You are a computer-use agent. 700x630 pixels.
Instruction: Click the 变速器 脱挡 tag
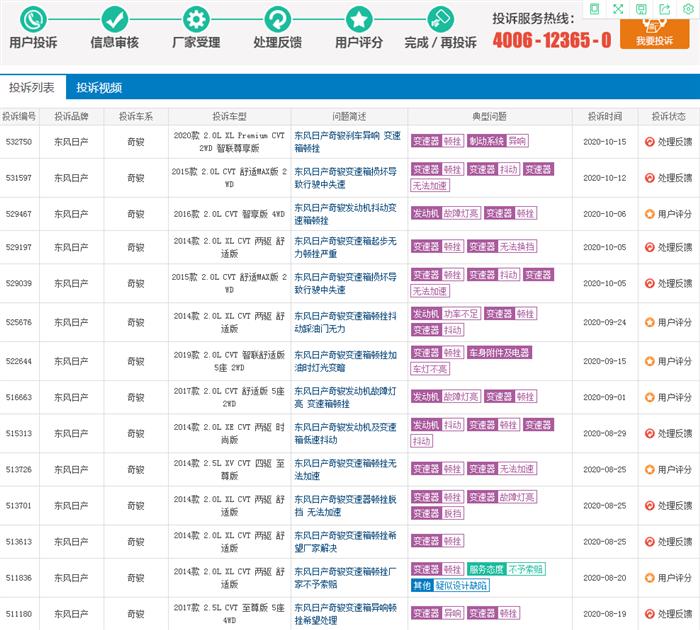pos(437,513)
